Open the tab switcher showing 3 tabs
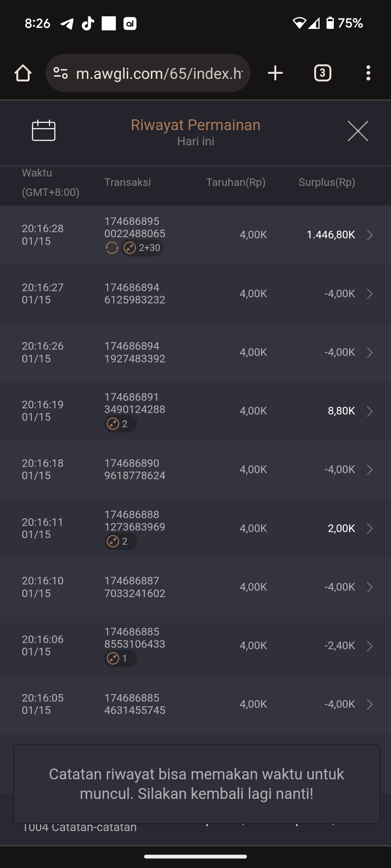 (323, 73)
